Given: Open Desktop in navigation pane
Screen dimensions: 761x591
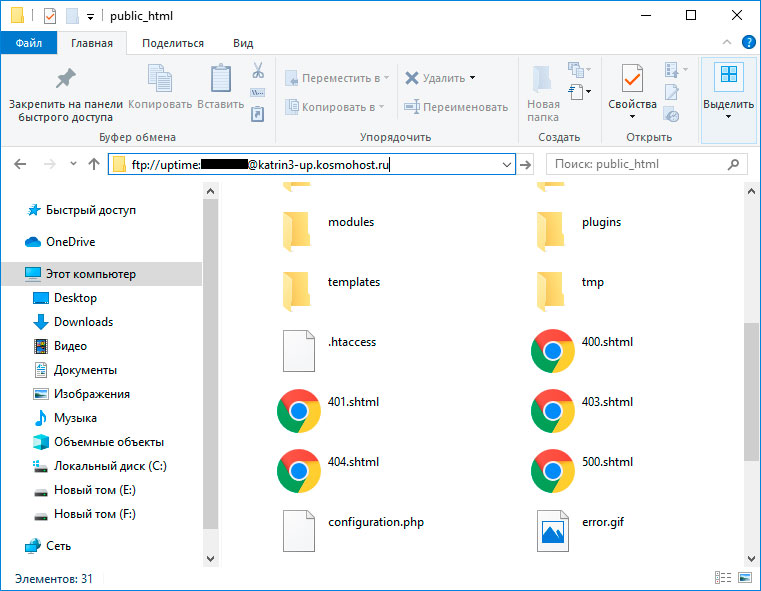Looking at the screenshot, I should [75, 298].
